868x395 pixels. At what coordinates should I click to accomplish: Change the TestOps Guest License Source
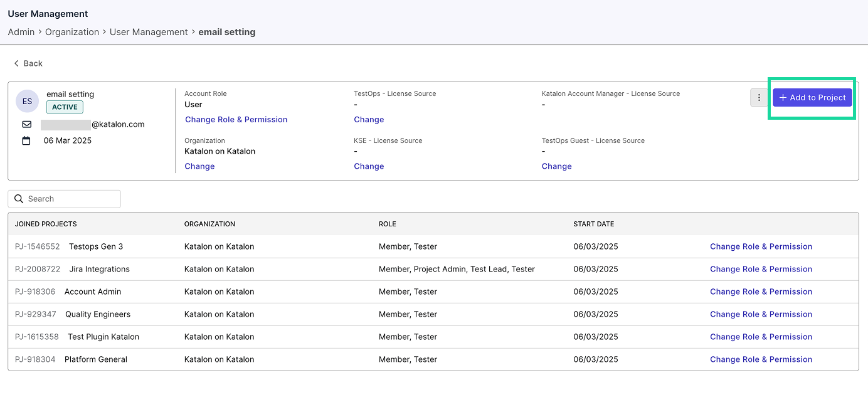pyautogui.click(x=556, y=166)
